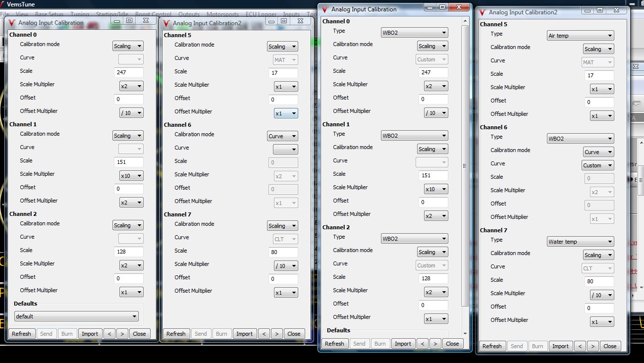Image resolution: width=644 pixels, height=363 pixels.
Task: Click Channel 1 Scale field in leftmost window
Action: coord(128,162)
